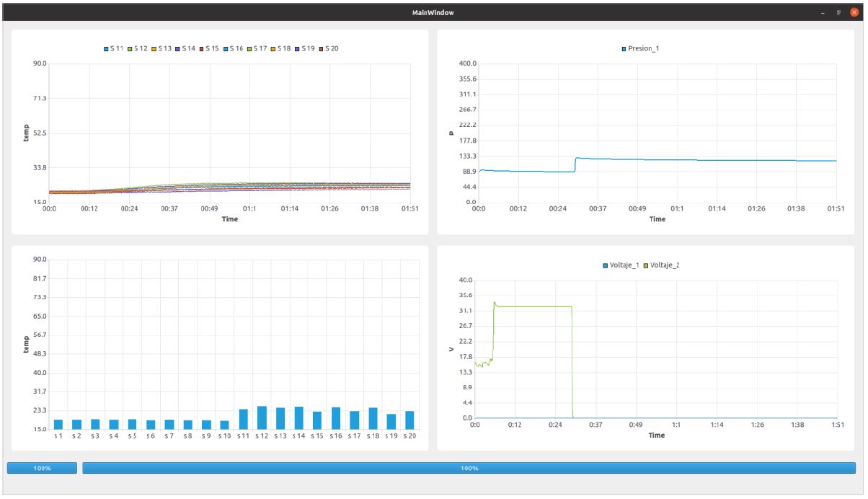The width and height of the screenshot is (868, 499).
Task: Click the Voltaje_2 plateau line in the voltage chart
Action: pyautogui.click(x=533, y=306)
